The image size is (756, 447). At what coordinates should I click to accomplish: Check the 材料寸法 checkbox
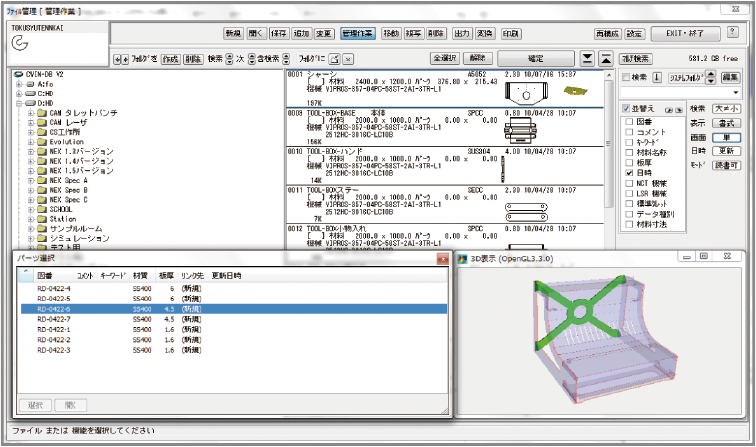coord(629,224)
